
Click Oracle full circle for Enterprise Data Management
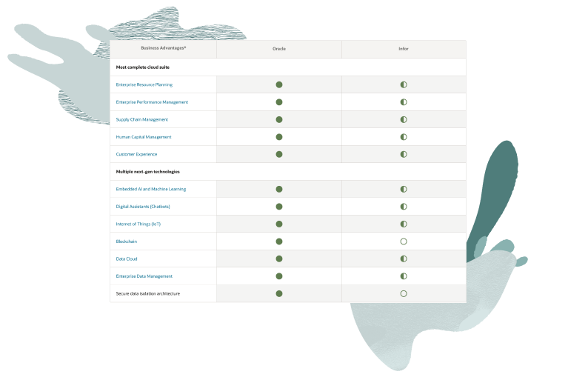click(x=279, y=276)
